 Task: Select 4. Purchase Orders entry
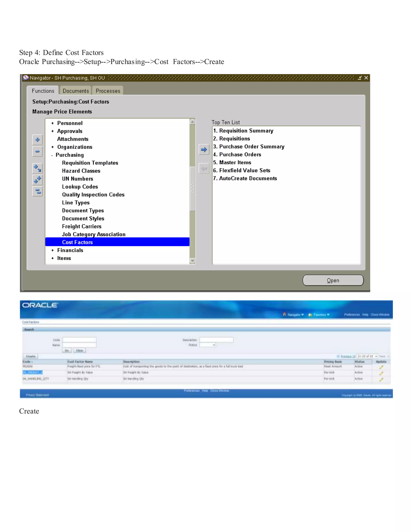point(237,155)
